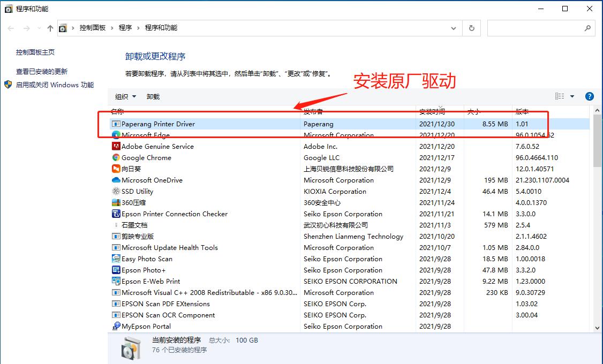Select the 360压缩 program icon
Image resolution: width=603 pixels, height=364 pixels.
coord(115,202)
